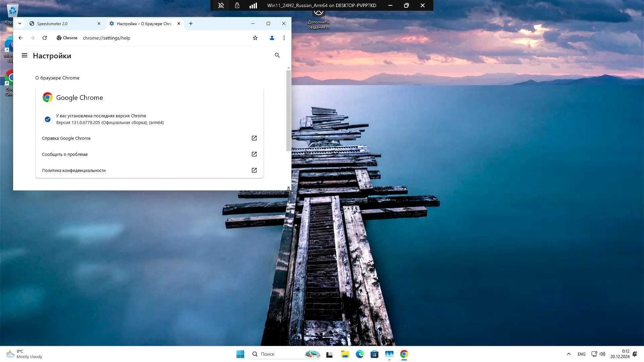
Task: Show hidden system tray icons
Action: click(x=569, y=354)
